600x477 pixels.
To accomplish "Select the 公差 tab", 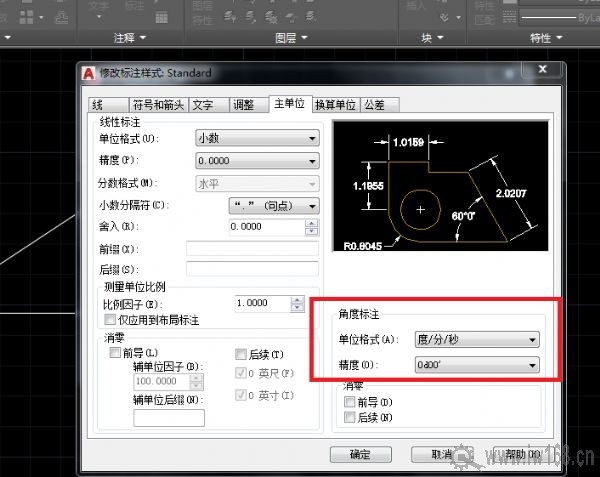I will point(374,104).
